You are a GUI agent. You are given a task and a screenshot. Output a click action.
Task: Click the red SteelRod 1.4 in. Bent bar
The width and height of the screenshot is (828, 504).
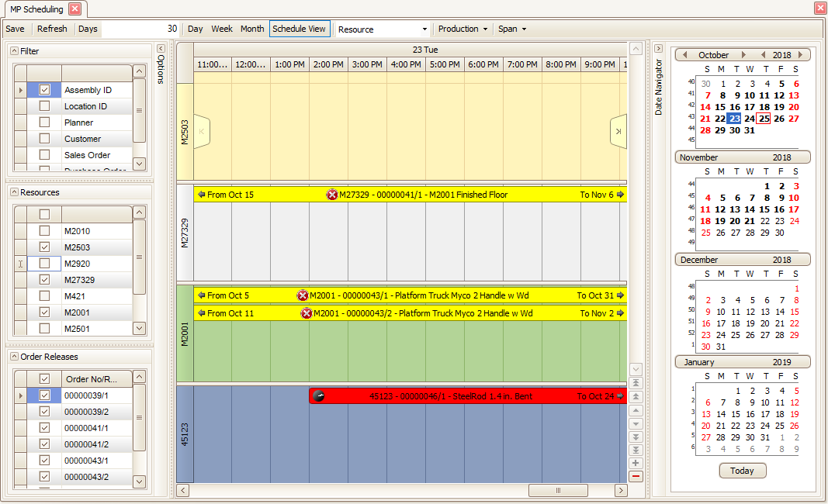coord(468,396)
